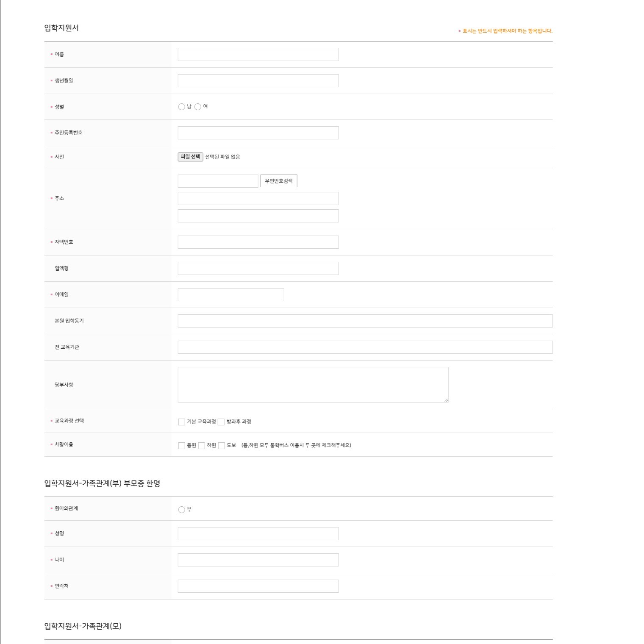
Task: Check the 방과후 과정 checkbox
Action: (x=221, y=422)
